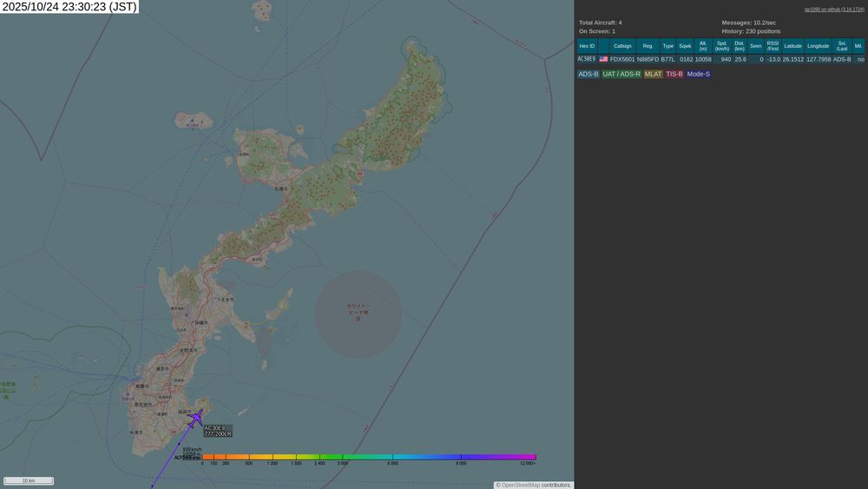
Task: Sort by the Mil. column header
Action: click(858, 46)
